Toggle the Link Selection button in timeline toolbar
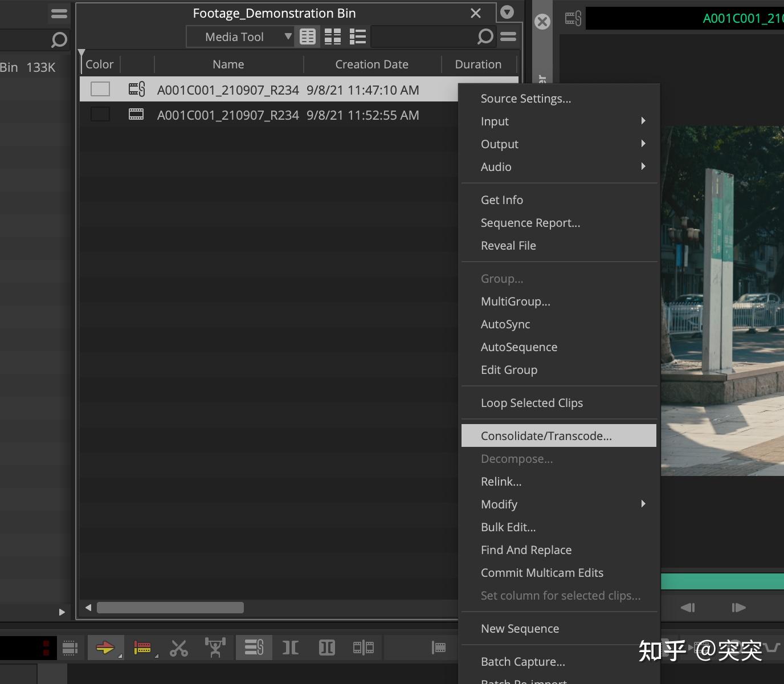Screen dimensions: 784x684 pyautogui.click(x=254, y=648)
